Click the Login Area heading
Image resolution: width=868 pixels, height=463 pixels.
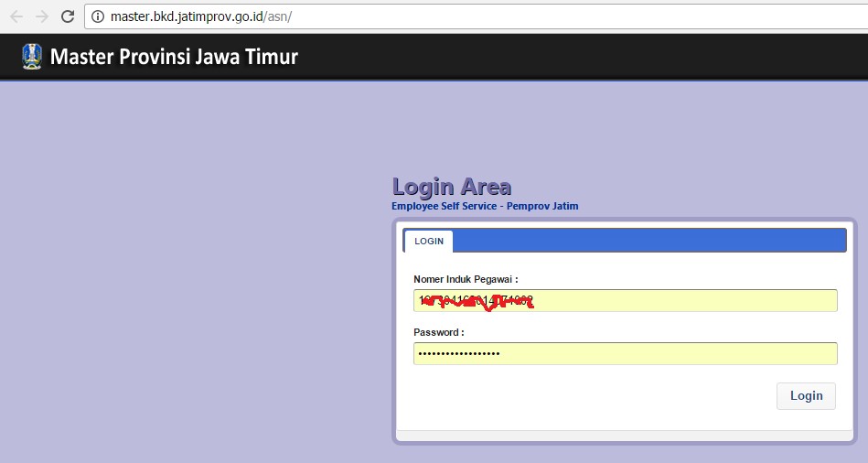pos(452,188)
